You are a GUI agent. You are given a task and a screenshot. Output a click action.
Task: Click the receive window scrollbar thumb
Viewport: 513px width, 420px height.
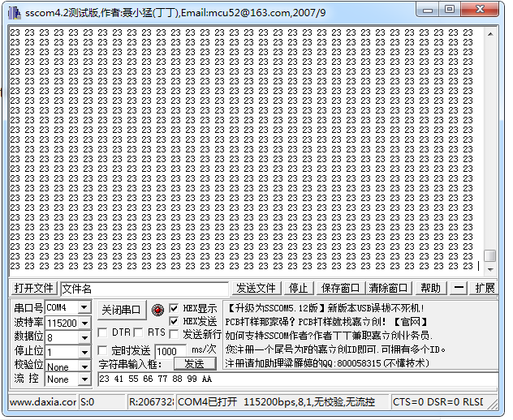pyautogui.click(x=490, y=255)
